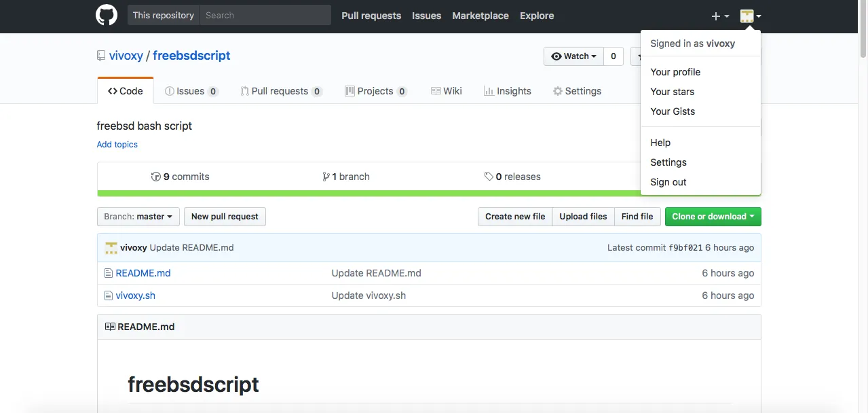Image resolution: width=868 pixels, height=413 pixels.
Task: Switch to the Code tab
Action: (x=126, y=91)
